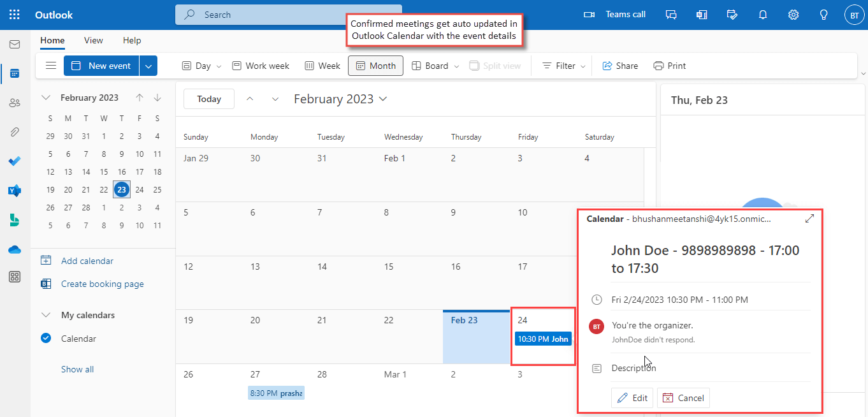
Task: Open the To Do checkmark icon
Action: click(15, 161)
